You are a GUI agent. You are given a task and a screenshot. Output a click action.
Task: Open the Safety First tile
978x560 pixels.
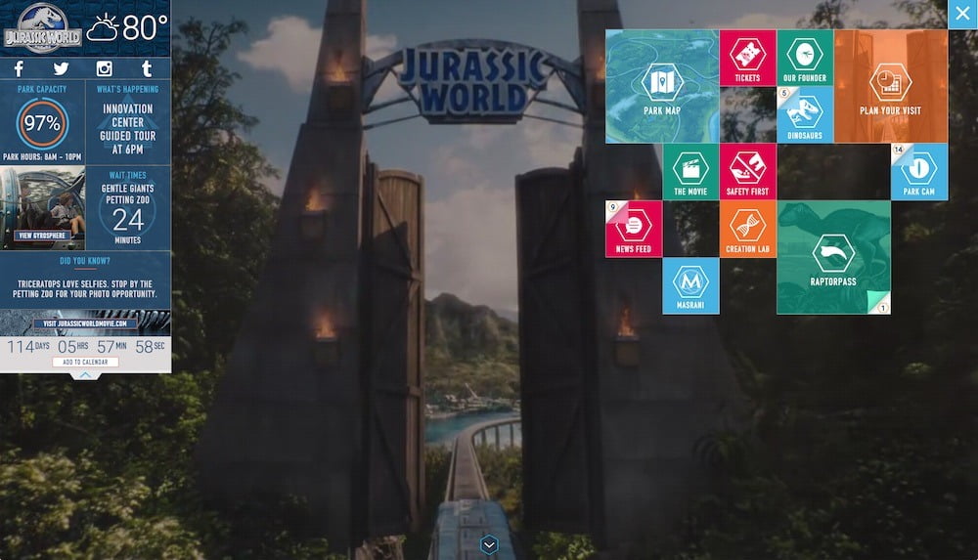click(747, 171)
